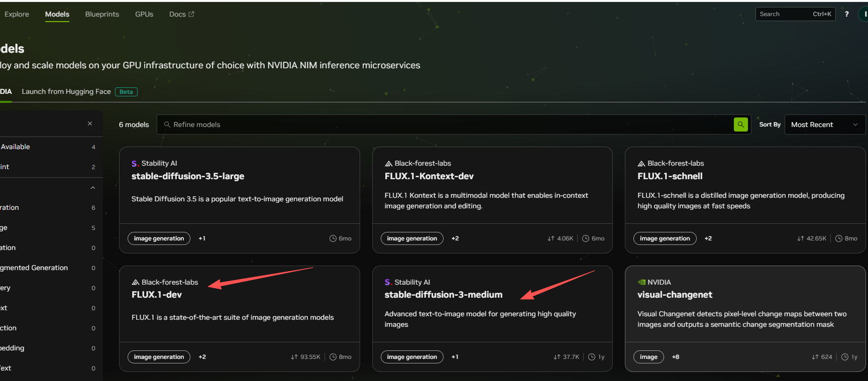Show +8 more tags on visual-changenet card
The height and width of the screenshot is (381, 868).
[x=676, y=357]
